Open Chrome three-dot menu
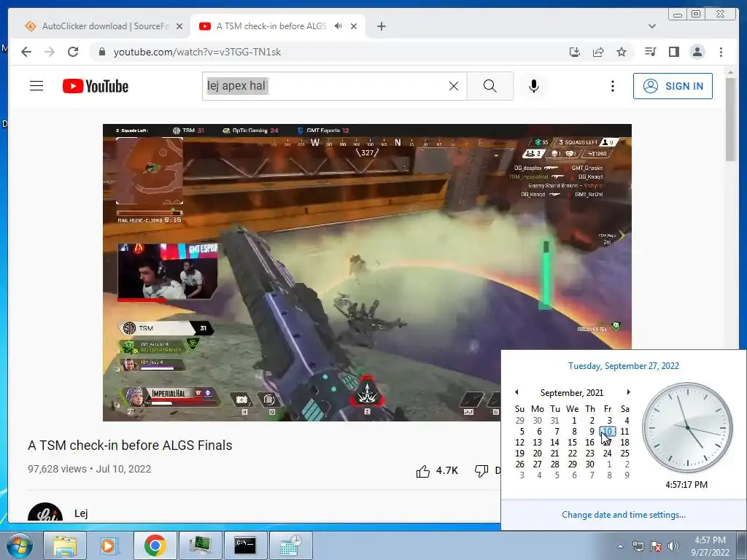747x560 pixels. tap(721, 52)
